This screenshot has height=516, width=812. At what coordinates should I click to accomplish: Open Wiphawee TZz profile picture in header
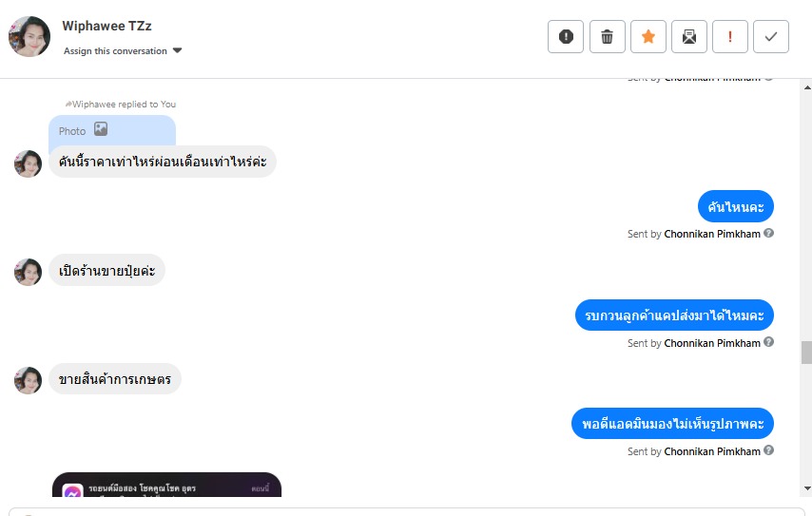click(29, 36)
